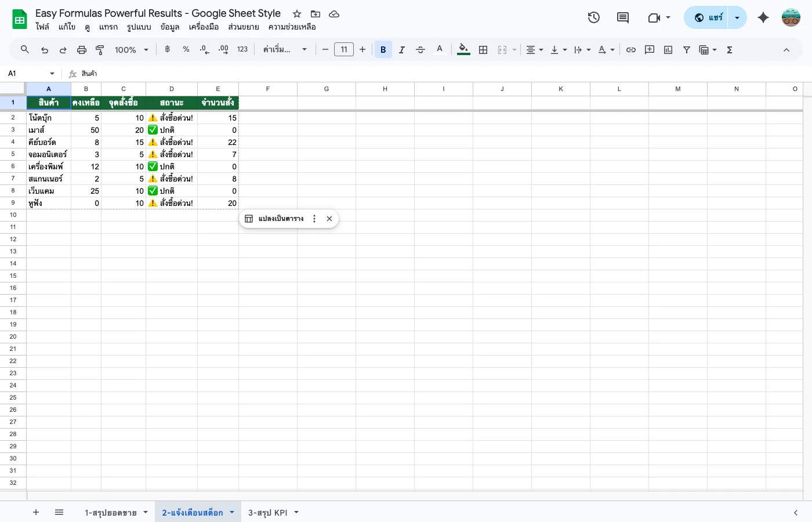Switch to the 1-สรุปยอดขาย sheet tab

click(x=114, y=512)
